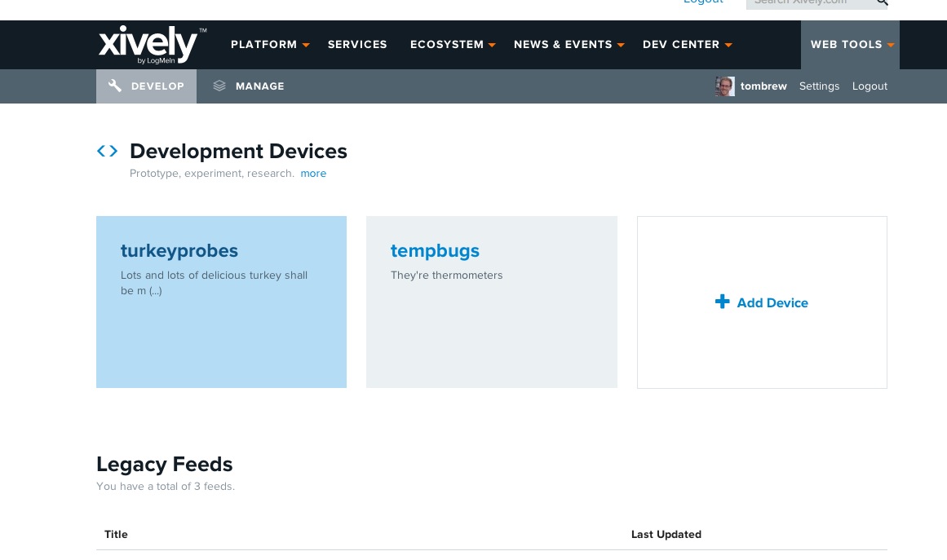Click the code brackets icon near Development Devices
The height and width of the screenshot is (560, 947).
pos(107,151)
